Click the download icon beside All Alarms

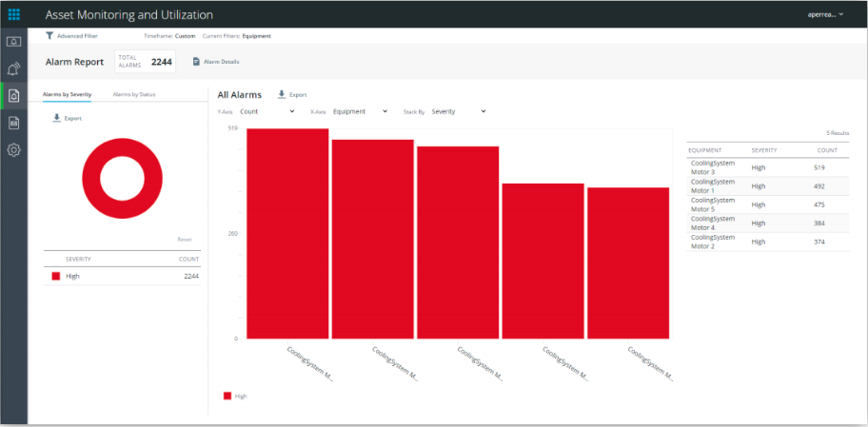(x=282, y=95)
